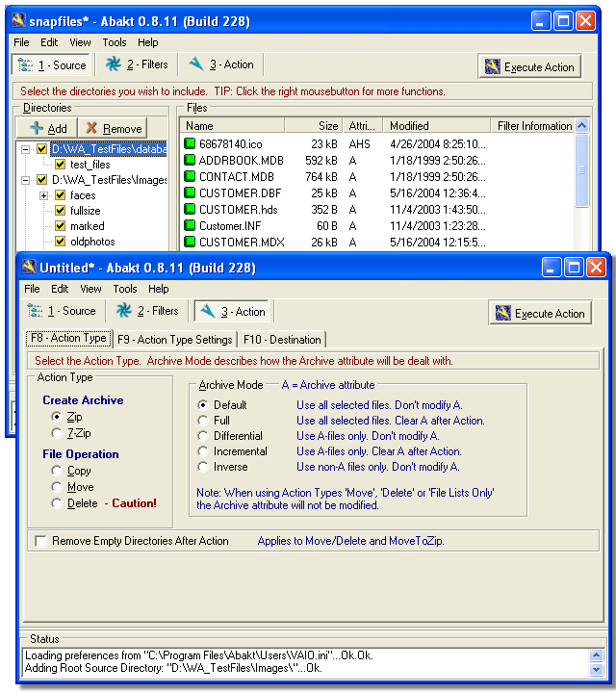Collapse the D:\WA_TestFiles\Images tree node

[x=26, y=180]
